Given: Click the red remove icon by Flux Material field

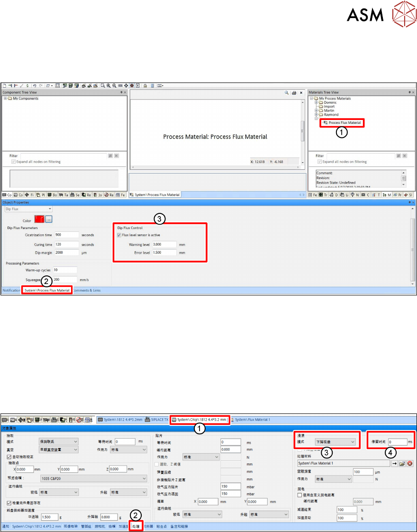Looking at the screenshot, I should pos(410,463).
